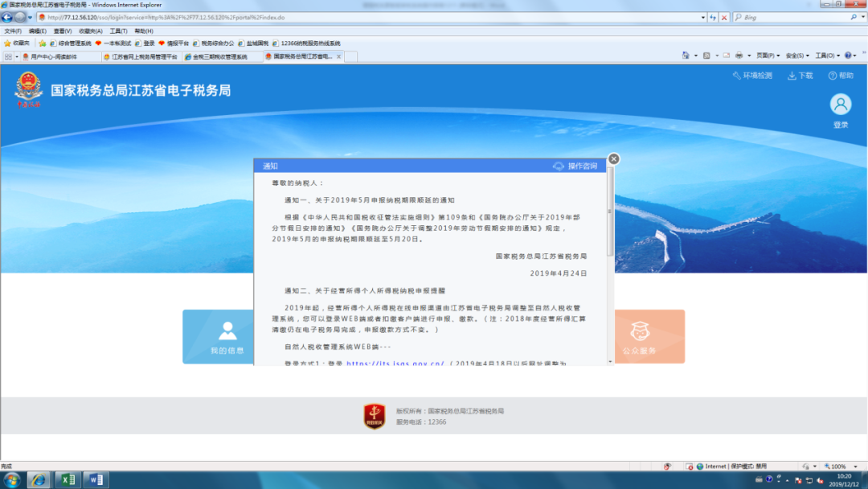Screen dimensions: 868x489
Task: Click the Add to Favorites Bar star icon
Action: pyautogui.click(x=42, y=43)
